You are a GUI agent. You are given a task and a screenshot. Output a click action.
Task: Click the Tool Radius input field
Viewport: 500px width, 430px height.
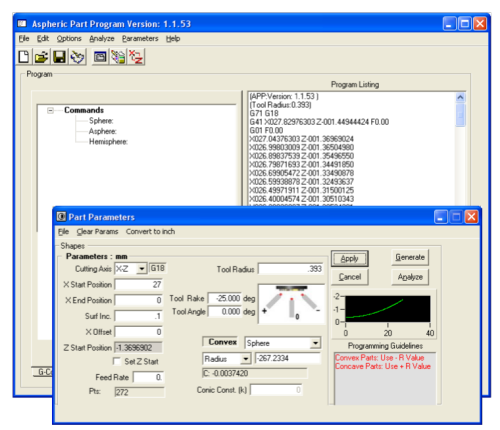click(x=291, y=269)
